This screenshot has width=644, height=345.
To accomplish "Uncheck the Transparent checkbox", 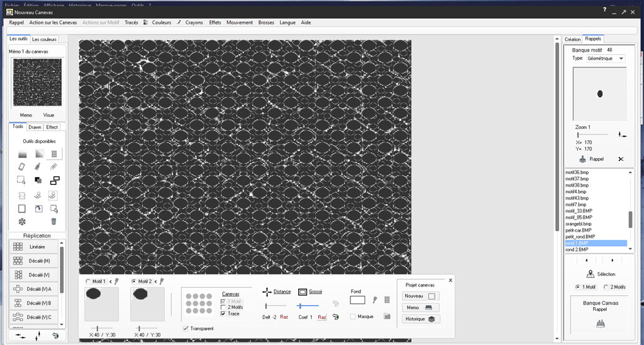I will [x=186, y=328].
